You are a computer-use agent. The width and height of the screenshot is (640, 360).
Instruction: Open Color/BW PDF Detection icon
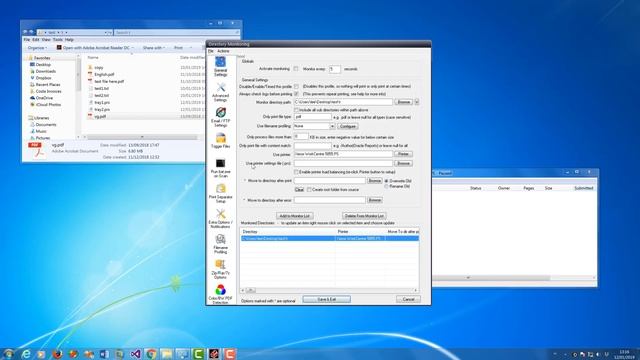pos(220,294)
